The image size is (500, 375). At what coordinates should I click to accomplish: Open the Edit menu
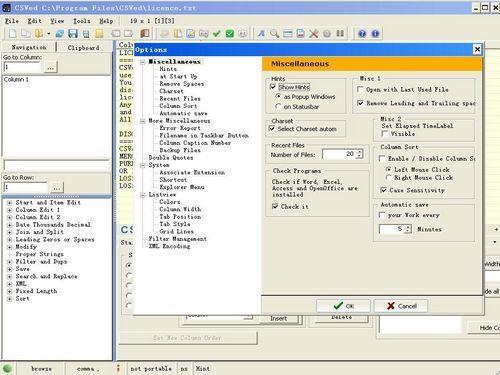point(35,21)
